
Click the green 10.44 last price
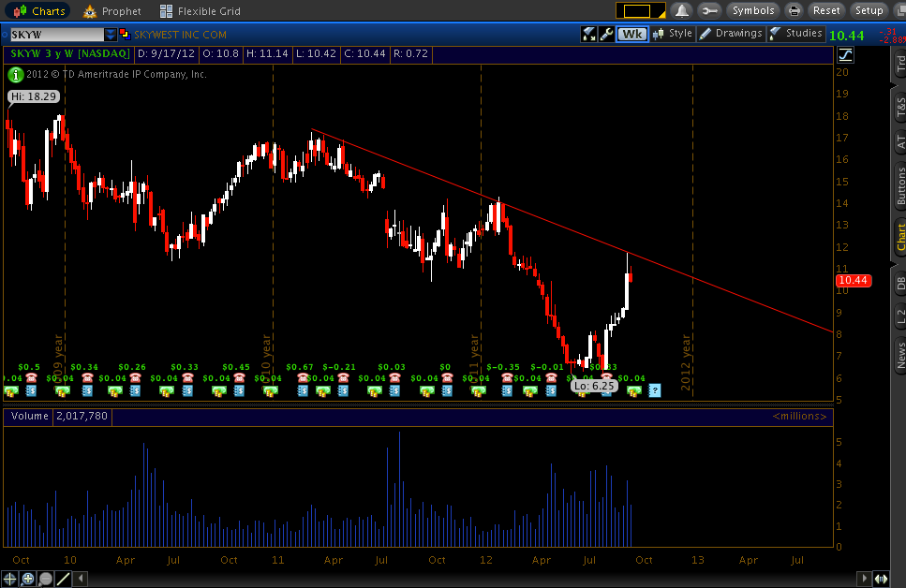point(846,36)
